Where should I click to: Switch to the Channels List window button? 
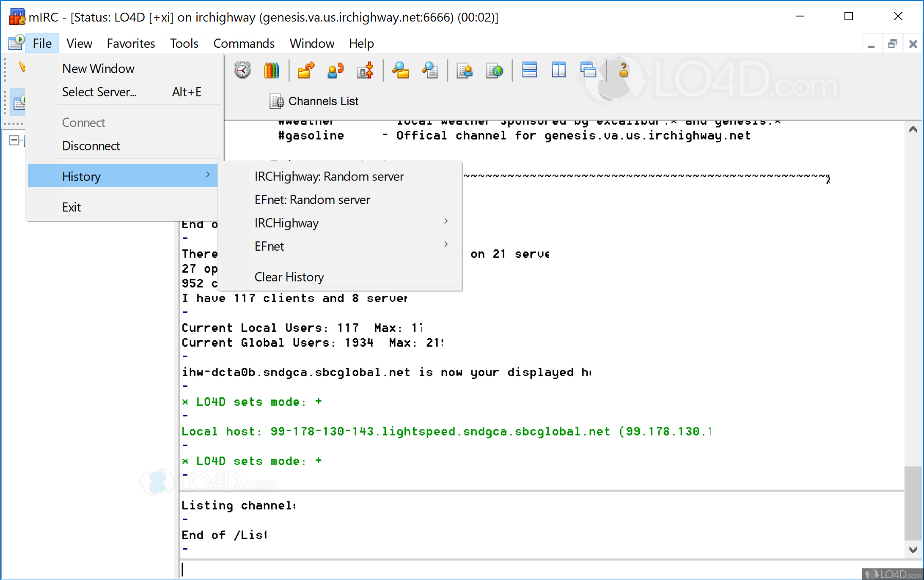coord(314,101)
